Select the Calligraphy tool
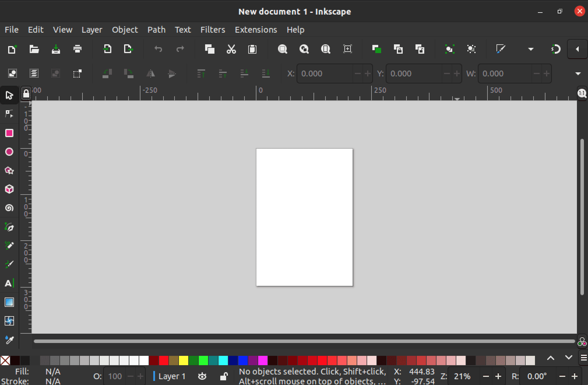The width and height of the screenshot is (588, 385). 9,264
